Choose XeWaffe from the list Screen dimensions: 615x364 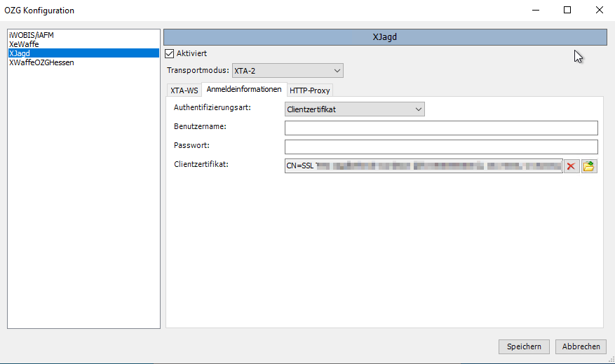tap(23, 44)
